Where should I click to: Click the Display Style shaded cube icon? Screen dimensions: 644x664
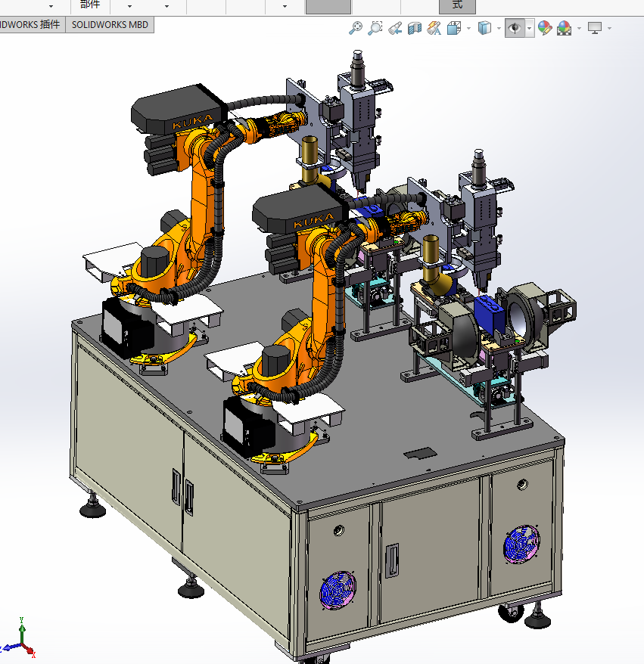(484, 29)
